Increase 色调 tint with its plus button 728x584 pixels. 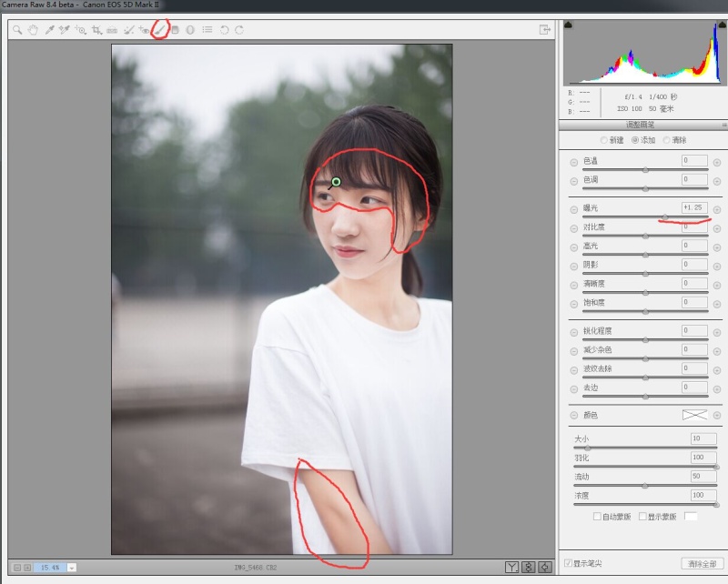717,182
